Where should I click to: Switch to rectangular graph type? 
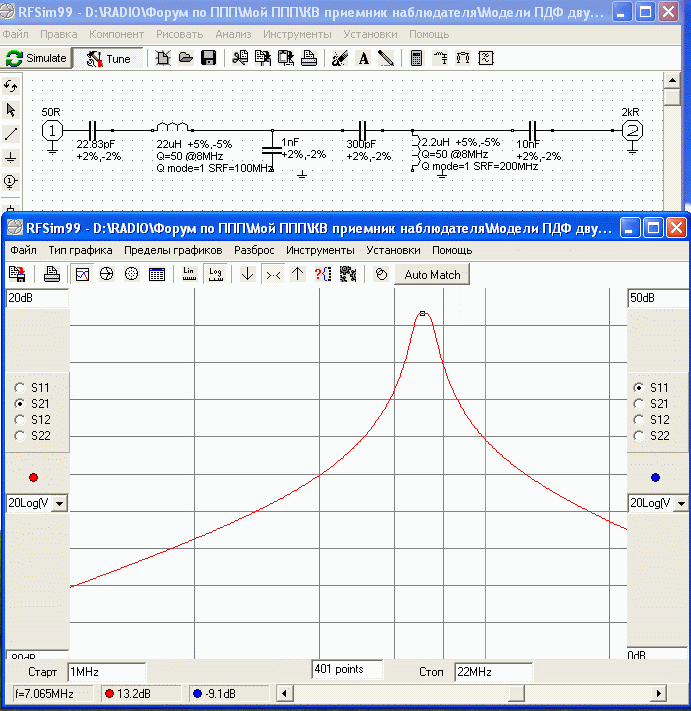pos(83,274)
